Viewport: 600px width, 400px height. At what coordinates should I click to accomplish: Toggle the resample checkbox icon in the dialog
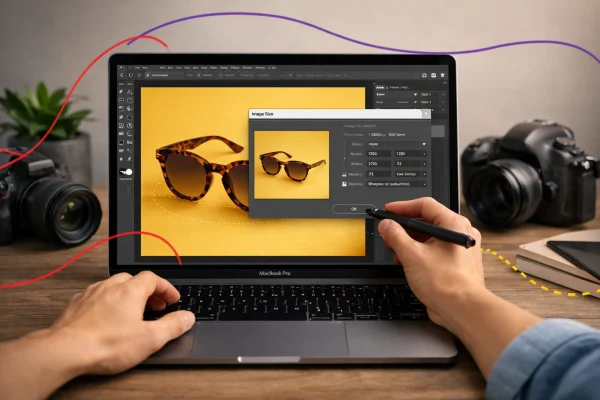click(x=344, y=184)
